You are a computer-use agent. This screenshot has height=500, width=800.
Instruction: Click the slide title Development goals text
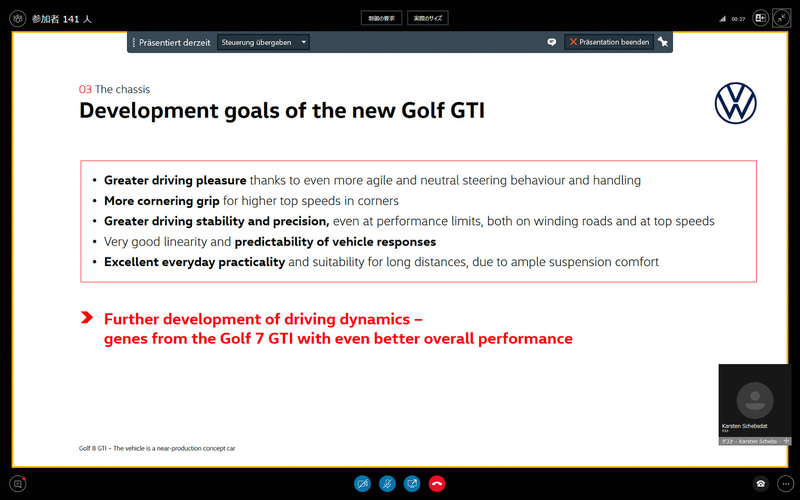click(282, 111)
